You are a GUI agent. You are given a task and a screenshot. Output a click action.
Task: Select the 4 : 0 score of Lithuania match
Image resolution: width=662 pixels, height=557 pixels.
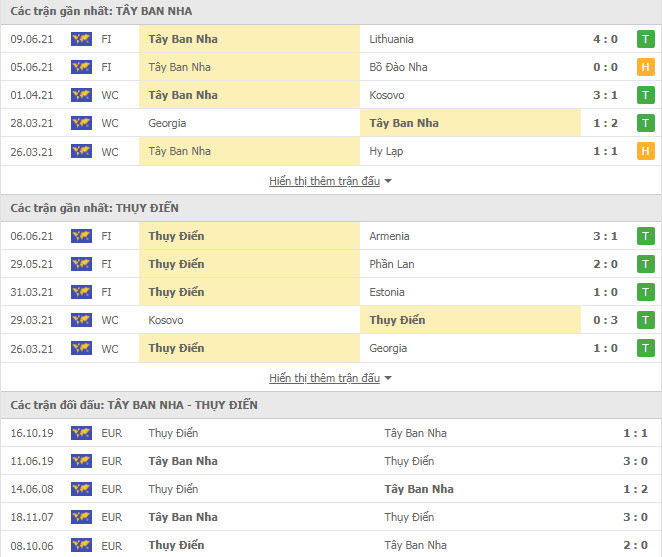pos(605,39)
